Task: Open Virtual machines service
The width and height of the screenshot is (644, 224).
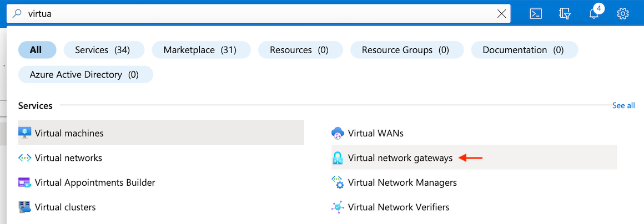Action: pos(161,133)
